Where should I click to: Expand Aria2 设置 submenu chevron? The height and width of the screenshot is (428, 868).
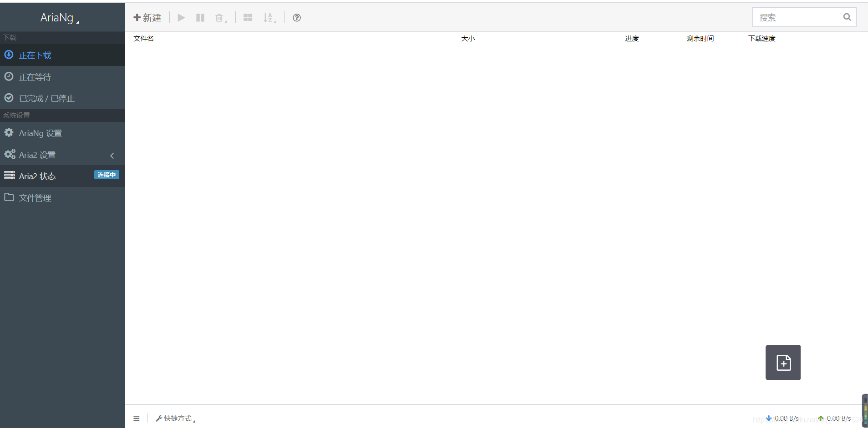pos(112,156)
